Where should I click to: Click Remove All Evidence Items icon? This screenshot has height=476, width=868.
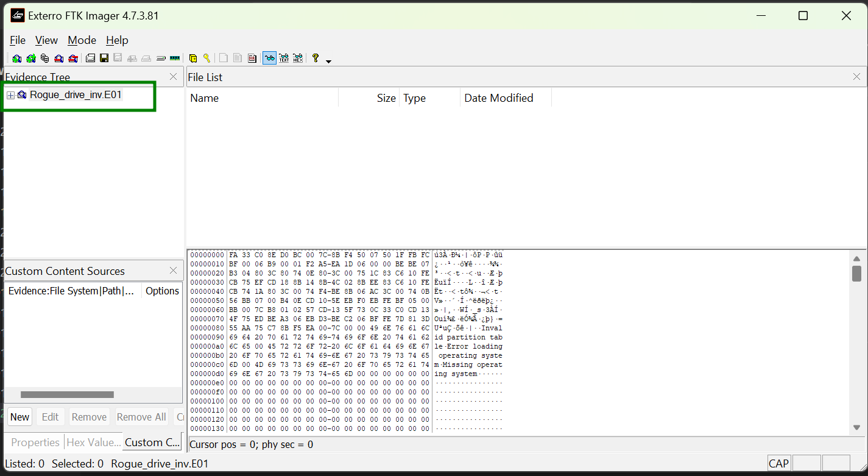point(73,59)
